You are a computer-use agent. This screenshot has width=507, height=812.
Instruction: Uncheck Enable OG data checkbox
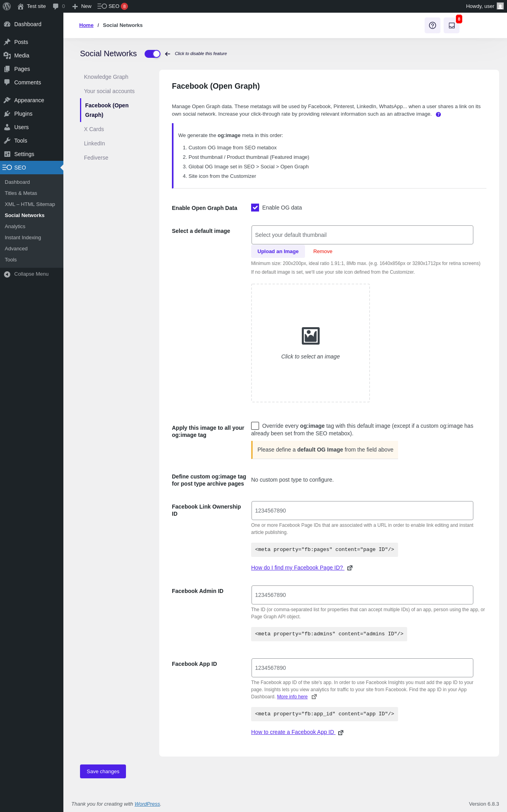(x=255, y=208)
